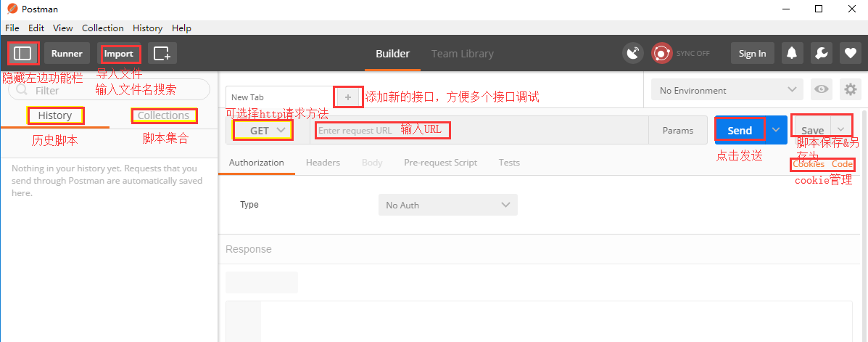Open manage environments gear icon

pos(851,89)
